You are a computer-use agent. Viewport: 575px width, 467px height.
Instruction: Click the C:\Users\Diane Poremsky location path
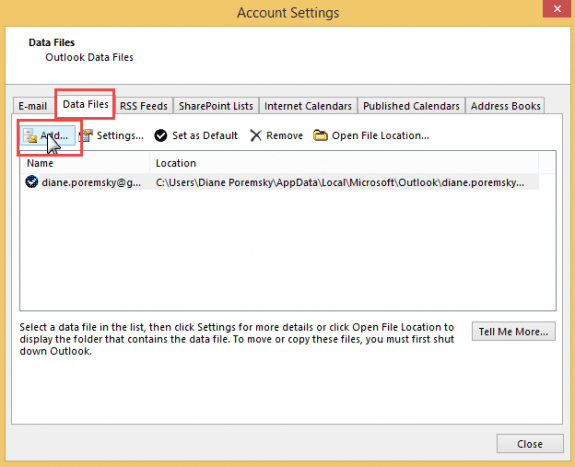340,182
